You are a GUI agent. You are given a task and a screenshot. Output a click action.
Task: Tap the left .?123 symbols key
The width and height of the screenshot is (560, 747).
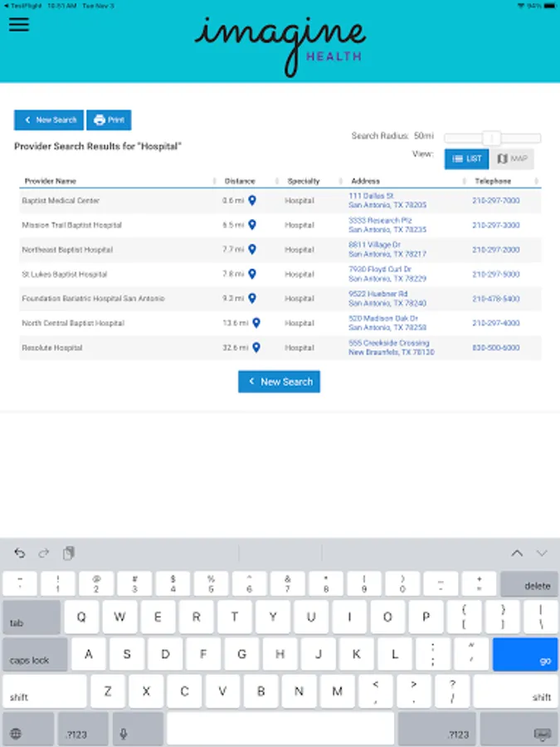coord(83,730)
